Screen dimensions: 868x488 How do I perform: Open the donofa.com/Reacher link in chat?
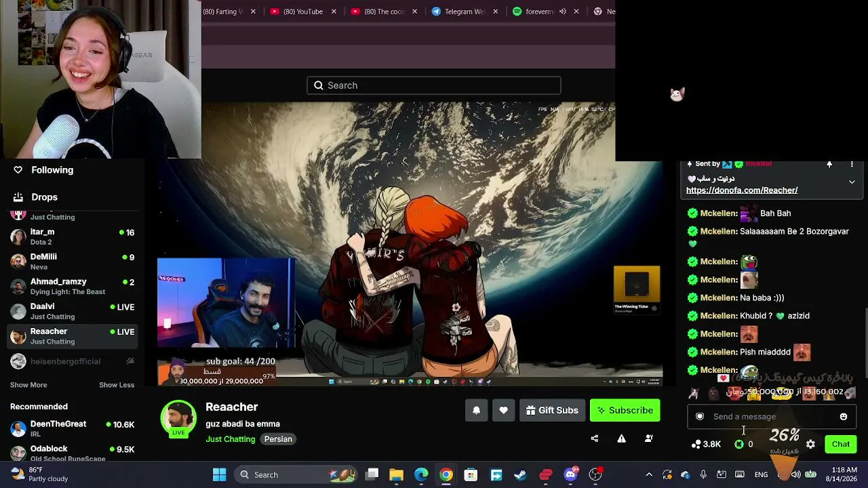(x=742, y=190)
